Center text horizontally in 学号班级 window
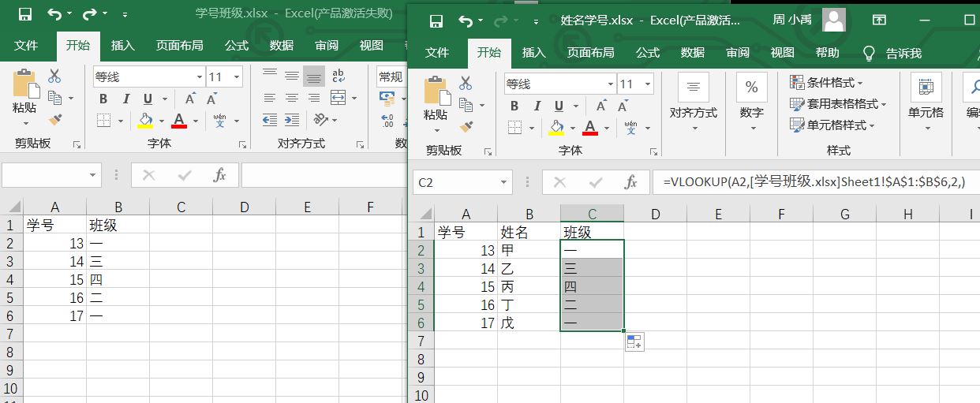Image resolution: width=980 pixels, height=403 pixels. (292, 99)
